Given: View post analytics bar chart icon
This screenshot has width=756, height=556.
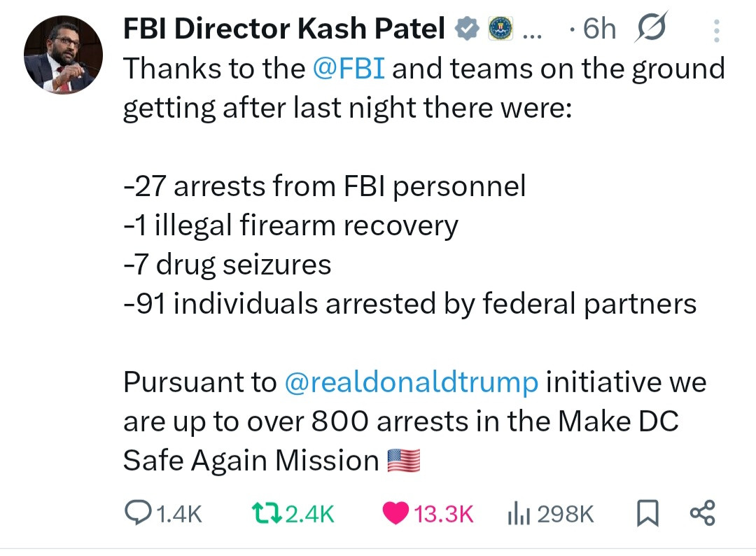Looking at the screenshot, I should point(517,514).
